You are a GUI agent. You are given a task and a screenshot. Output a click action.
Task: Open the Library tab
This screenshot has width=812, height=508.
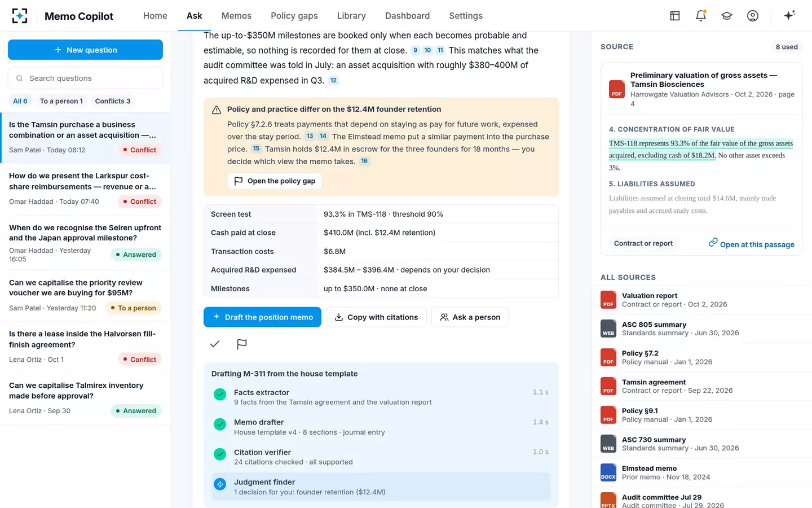[x=351, y=16]
